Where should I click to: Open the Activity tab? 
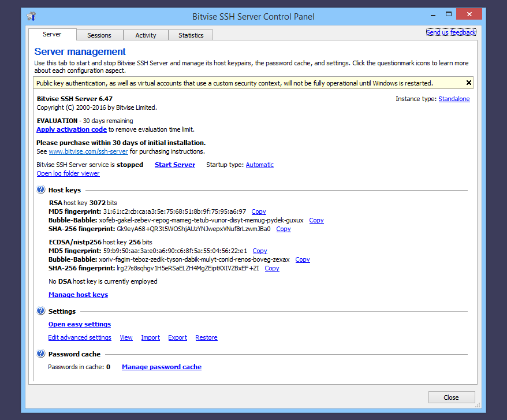pos(146,35)
